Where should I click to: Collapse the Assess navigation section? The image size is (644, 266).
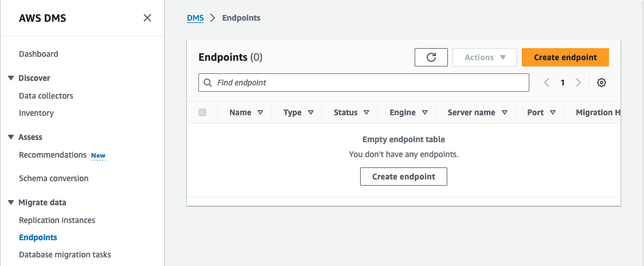(x=11, y=137)
